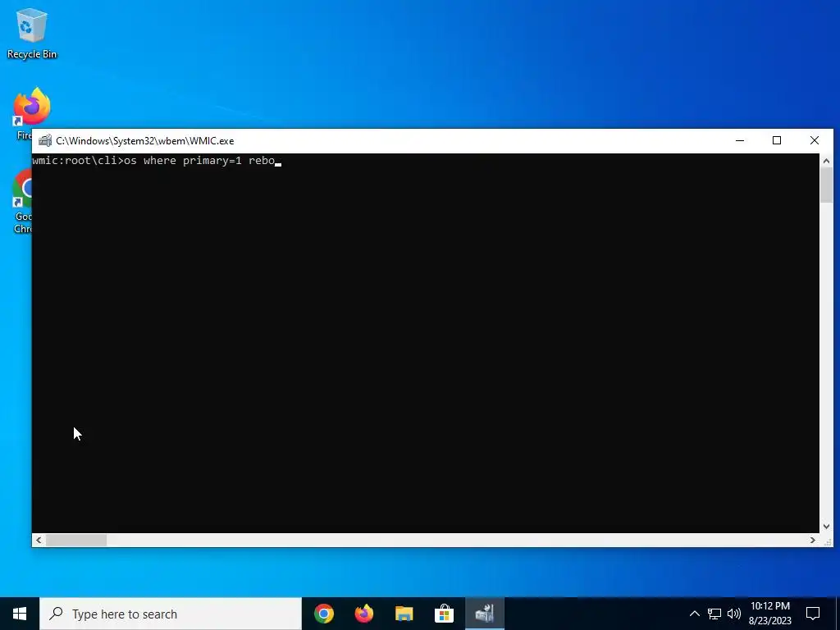840x630 pixels.
Task: Open the volume tray icon
Action: point(734,614)
